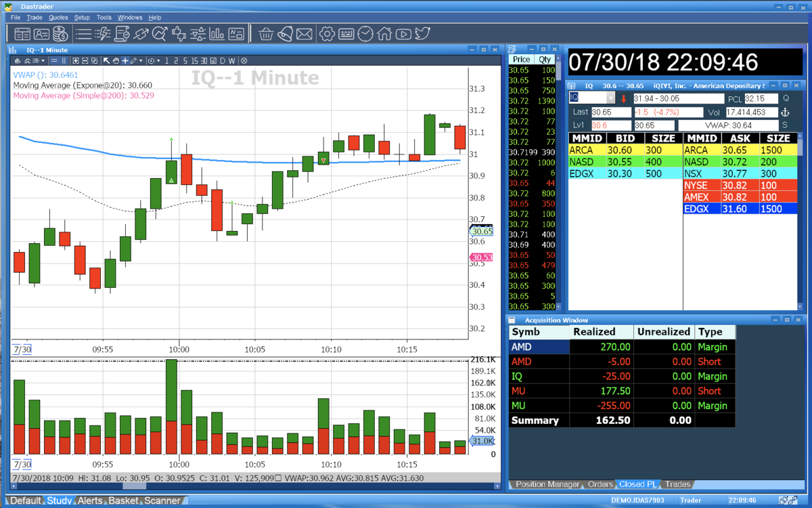The height and width of the screenshot is (508, 812).
Task: Switch chart to Daily interval D
Action: 223,61
